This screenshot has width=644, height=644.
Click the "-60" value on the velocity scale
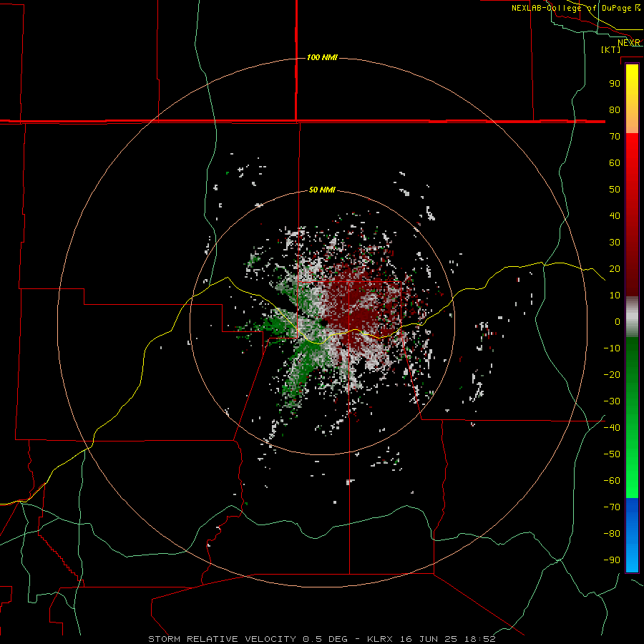tap(612, 481)
